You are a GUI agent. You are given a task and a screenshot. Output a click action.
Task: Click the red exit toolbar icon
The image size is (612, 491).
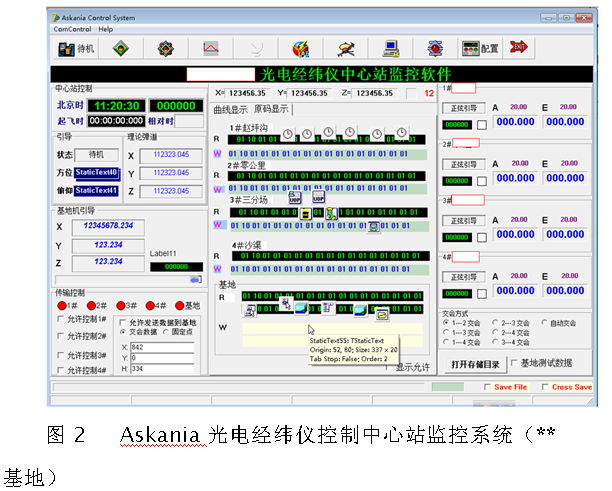click(517, 47)
